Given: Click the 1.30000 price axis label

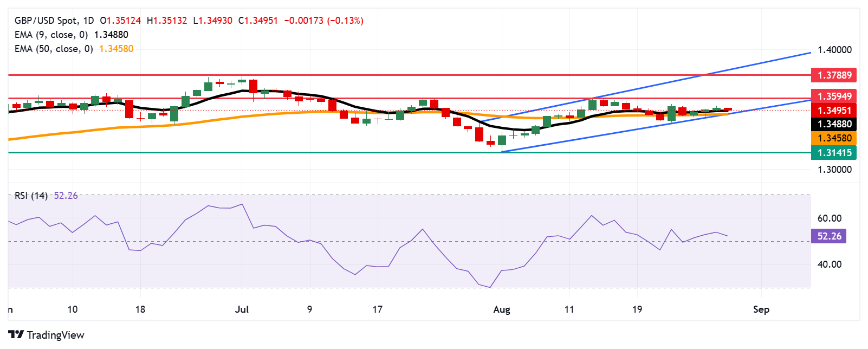Looking at the screenshot, I should (x=834, y=170).
